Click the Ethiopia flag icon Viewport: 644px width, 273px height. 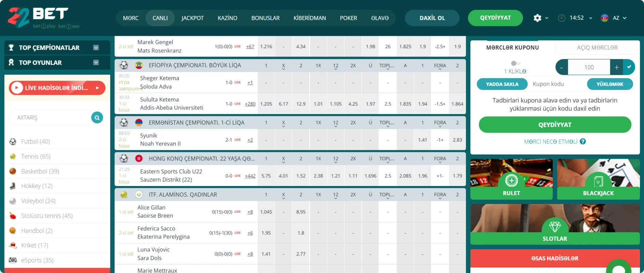[x=139, y=66]
